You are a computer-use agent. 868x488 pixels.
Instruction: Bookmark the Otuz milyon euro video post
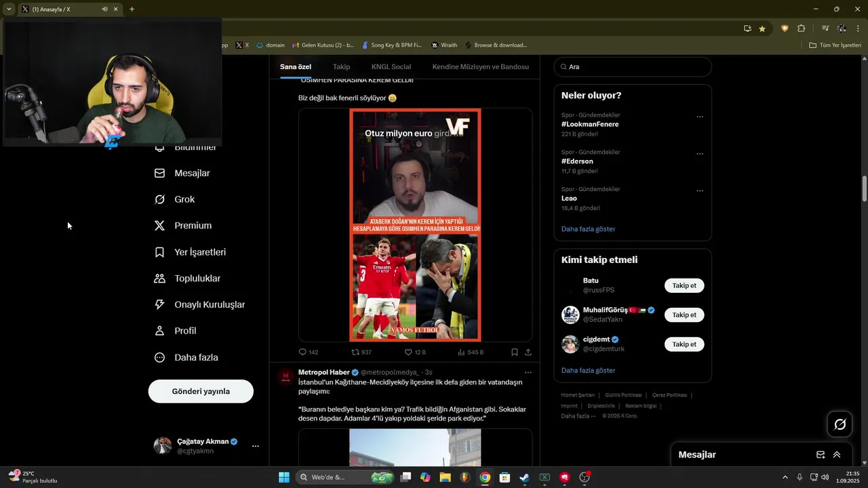coord(515,352)
